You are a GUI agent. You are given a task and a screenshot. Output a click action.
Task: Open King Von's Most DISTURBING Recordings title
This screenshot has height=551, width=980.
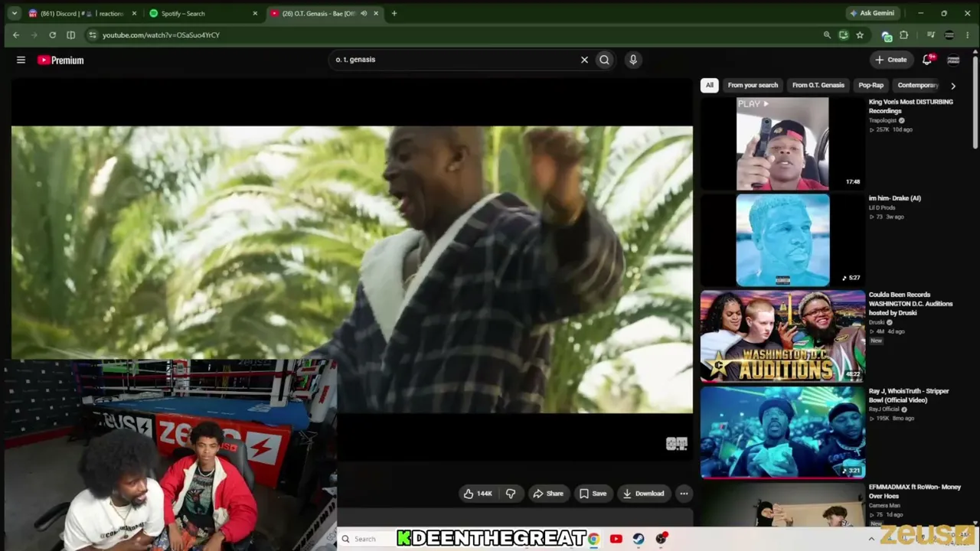coord(910,106)
